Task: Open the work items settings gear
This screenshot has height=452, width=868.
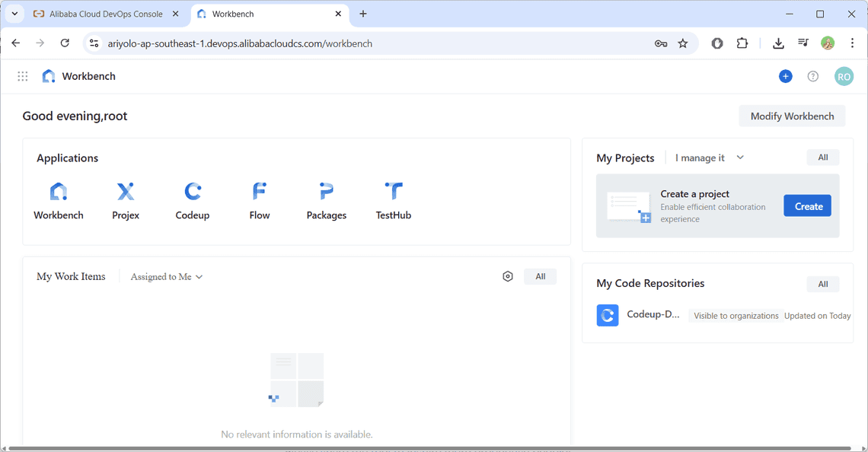Action: click(x=508, y=276)
